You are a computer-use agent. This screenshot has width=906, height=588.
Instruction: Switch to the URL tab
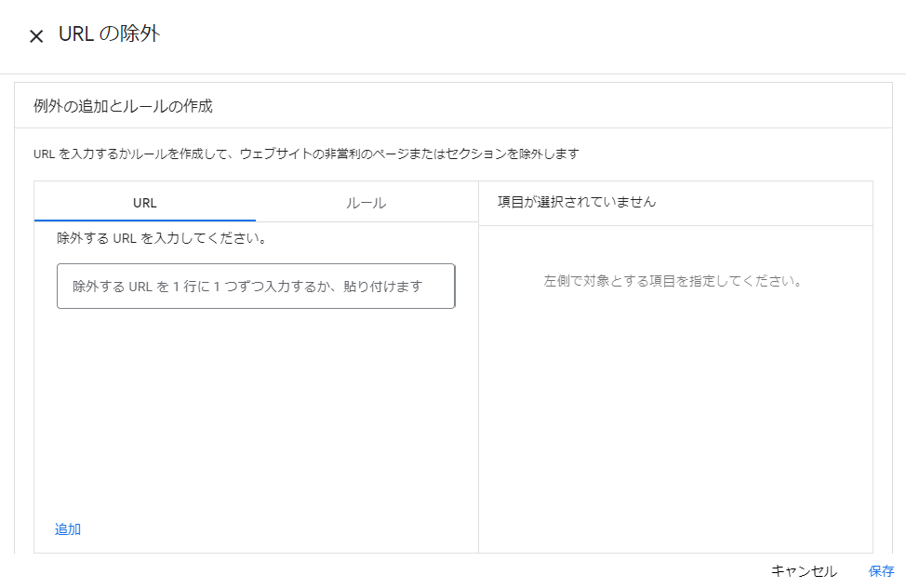(x=144, y=203)
